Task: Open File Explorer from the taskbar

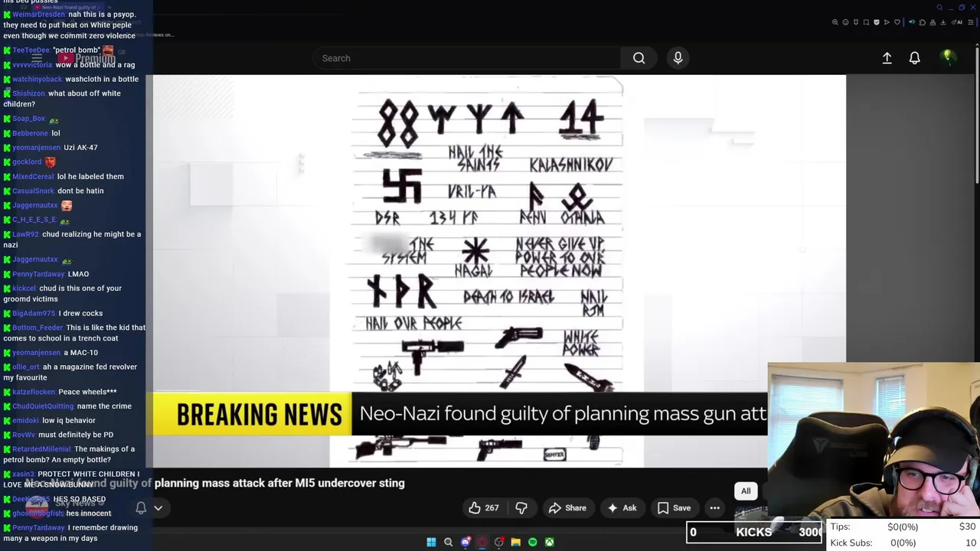Action: [x=516, y=542]
